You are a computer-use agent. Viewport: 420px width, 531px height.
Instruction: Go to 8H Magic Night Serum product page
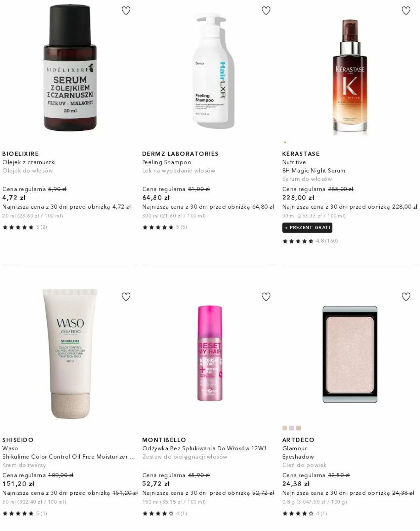tap(314, 171)
